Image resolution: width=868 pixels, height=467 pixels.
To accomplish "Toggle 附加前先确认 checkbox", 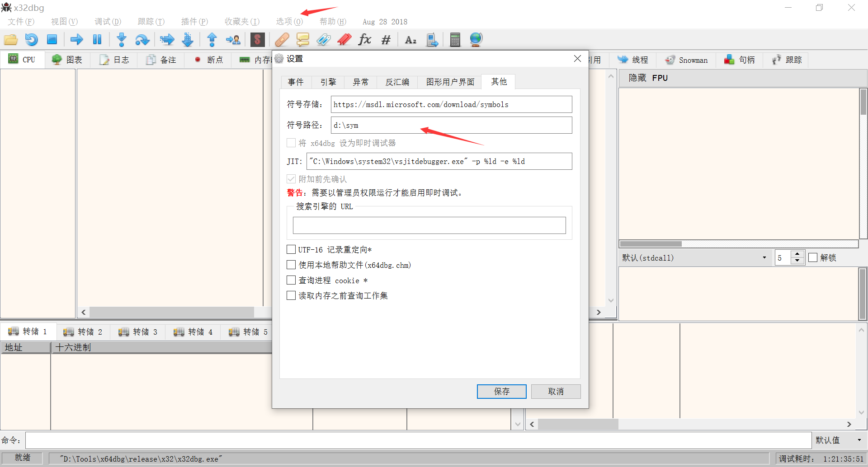I will click(291, 179).
